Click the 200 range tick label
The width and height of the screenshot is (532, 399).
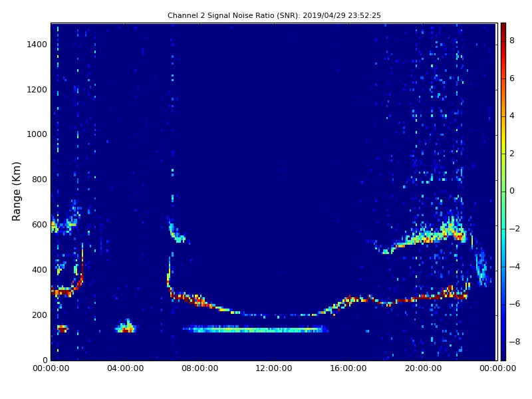tap(39, 315)
